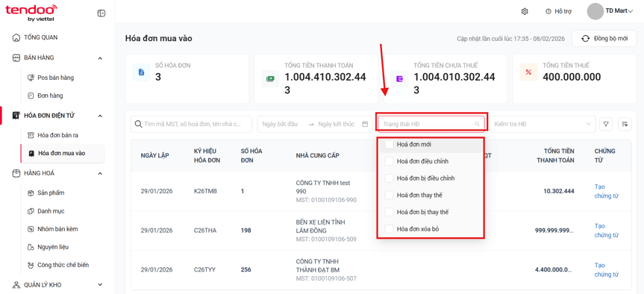Click the Tendoo by Viettel logo
644x294 pixels.
click(31, 13)
